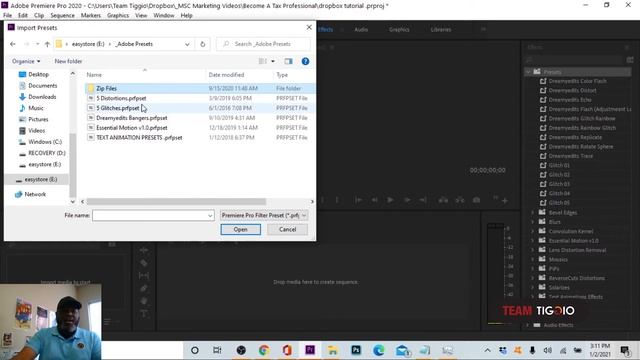Cancel the Import Presets dialog
The width and height of the screenshot is (640, 360).
[x=287, y=229]
